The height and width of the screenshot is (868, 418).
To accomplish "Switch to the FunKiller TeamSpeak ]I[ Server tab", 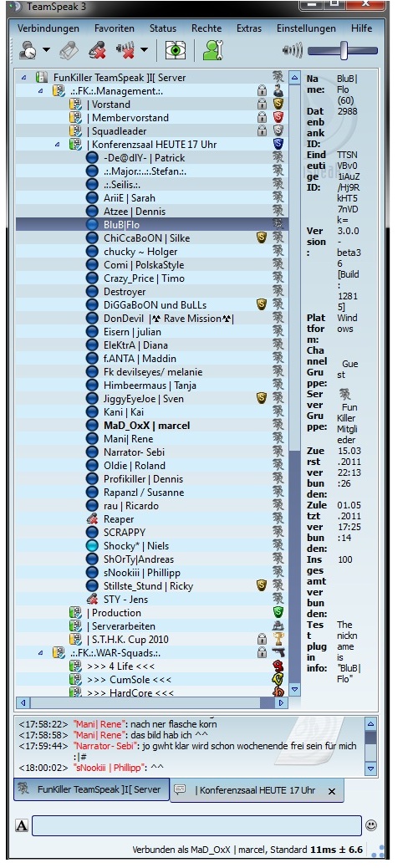I will (91, 789).
